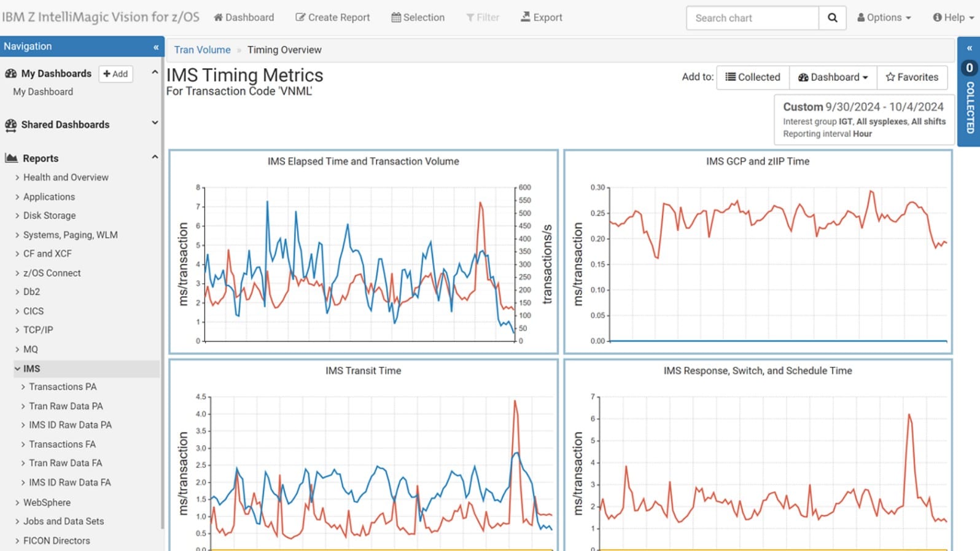Collapse the Navigation panel with double chevron
The width and height of the screenshot is (980, 551).
coord(156,47)
